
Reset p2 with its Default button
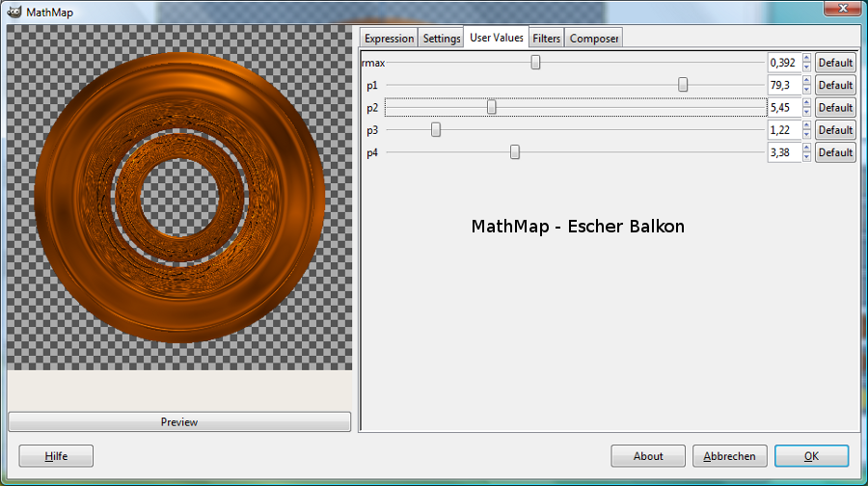click(x=835, y=107)
